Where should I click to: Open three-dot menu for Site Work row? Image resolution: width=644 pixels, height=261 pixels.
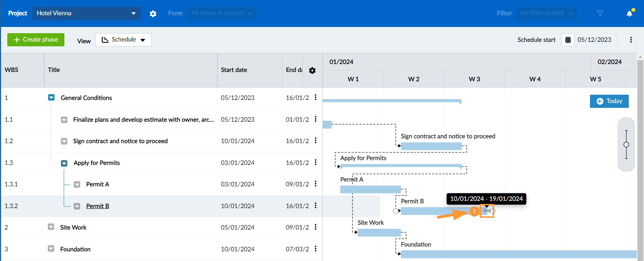pos(315,227)
